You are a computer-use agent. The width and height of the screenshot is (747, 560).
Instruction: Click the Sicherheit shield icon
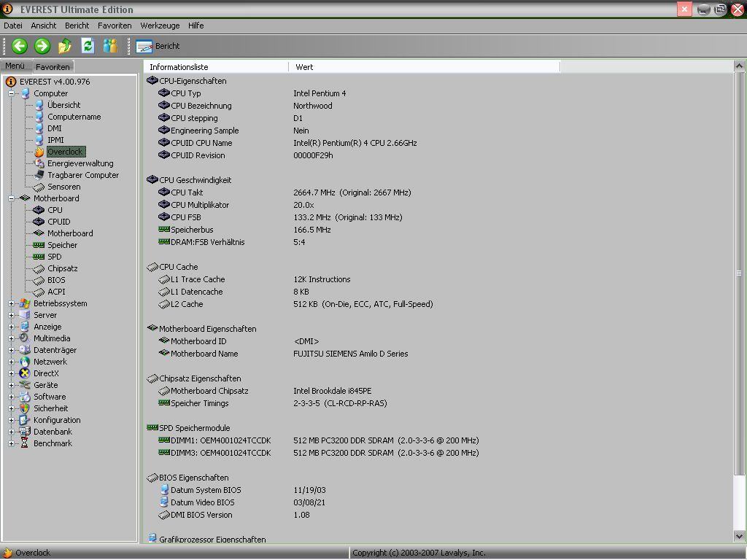(25, 408)
